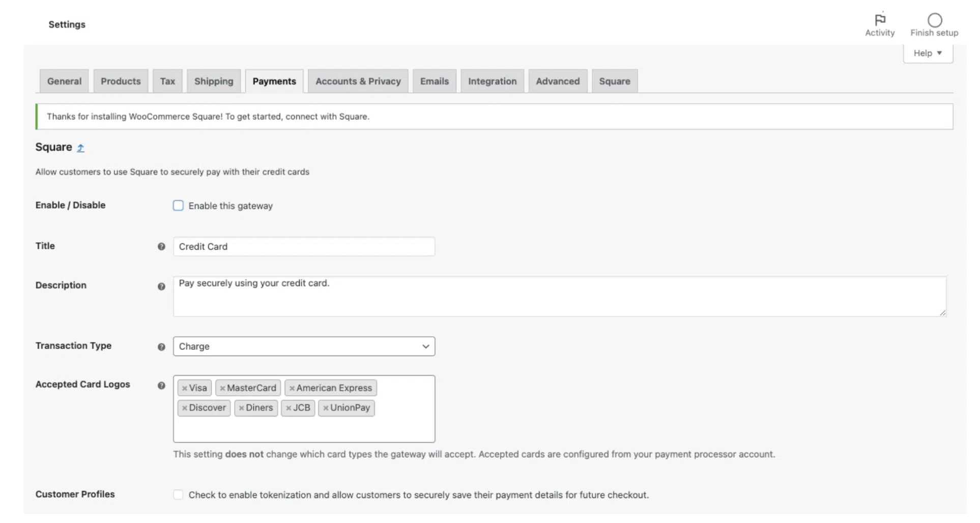
Task: Show help tooltip for Title field
Action: (162, 247)
